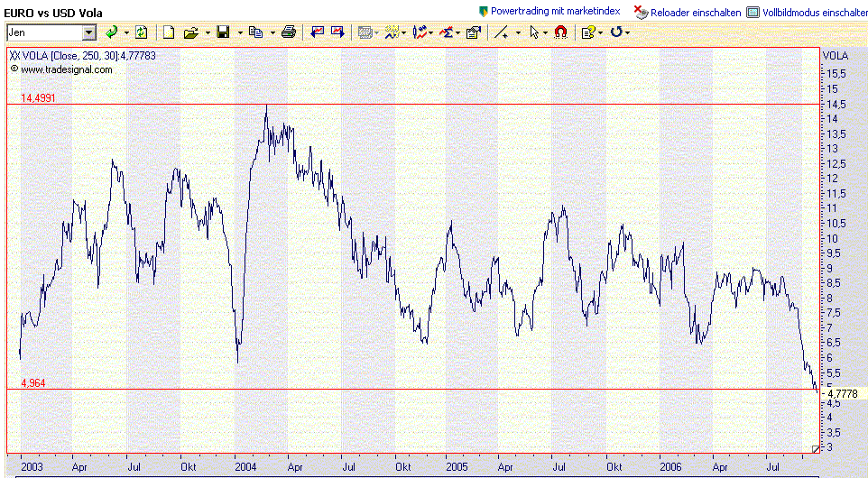Viewport: 868px width, 478px height.
Task: Select the 14,4991 upper level label
Action: [38, 98]
